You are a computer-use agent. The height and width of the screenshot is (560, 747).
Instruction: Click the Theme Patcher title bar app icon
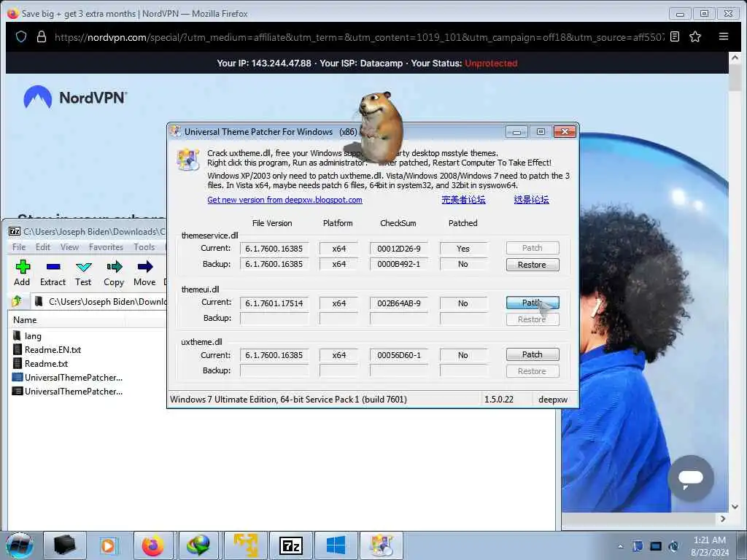176,131
